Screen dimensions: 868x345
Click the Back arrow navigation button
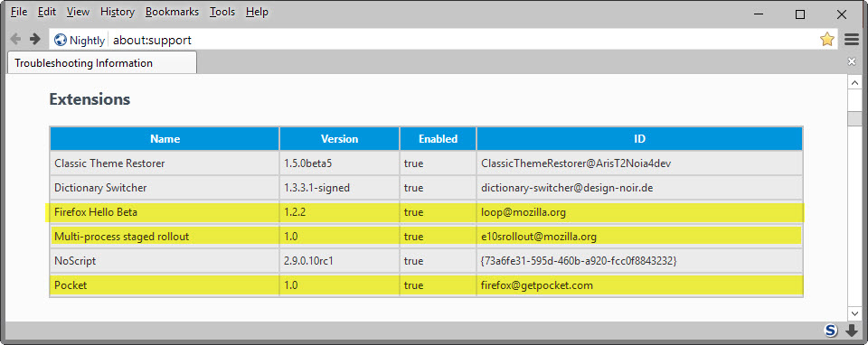coord(16,39)
